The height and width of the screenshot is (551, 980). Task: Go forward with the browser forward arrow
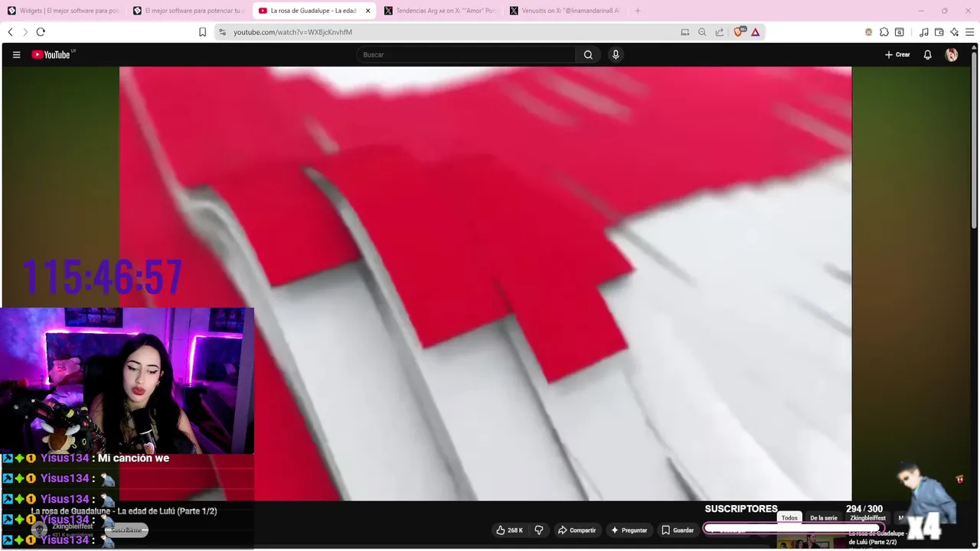(24, 32)
